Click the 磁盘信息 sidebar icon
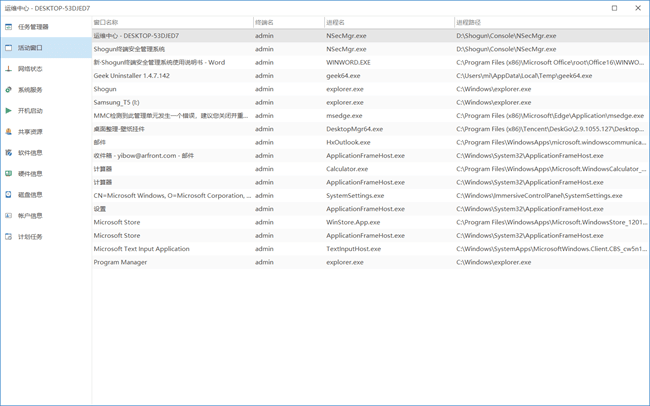The width and height of the screenshot is (650, 406). point(9,195)
